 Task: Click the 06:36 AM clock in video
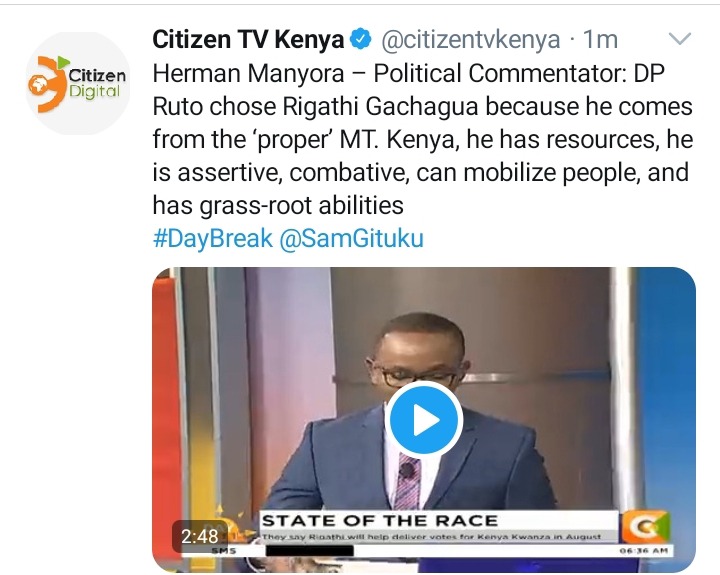tap(643, 551)
